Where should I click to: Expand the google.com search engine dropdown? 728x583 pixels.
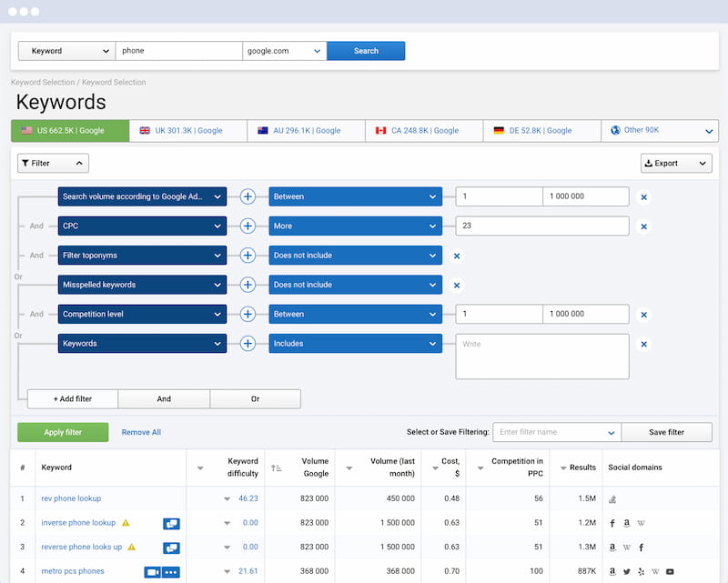tap(284, 51)
